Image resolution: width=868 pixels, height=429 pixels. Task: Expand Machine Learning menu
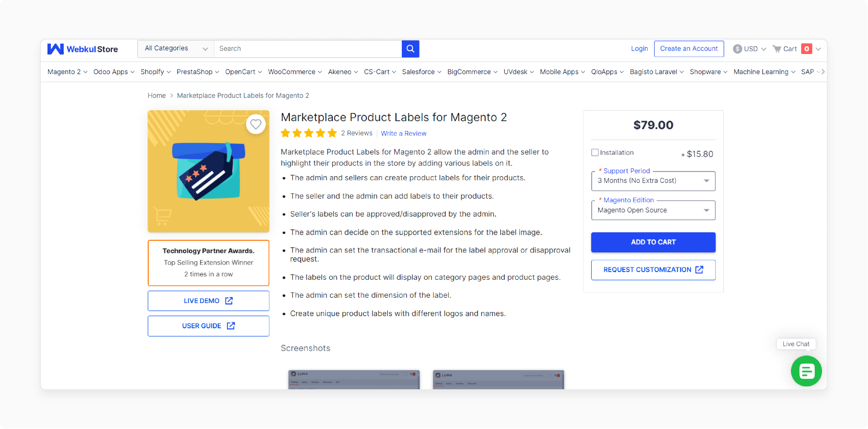764,72
